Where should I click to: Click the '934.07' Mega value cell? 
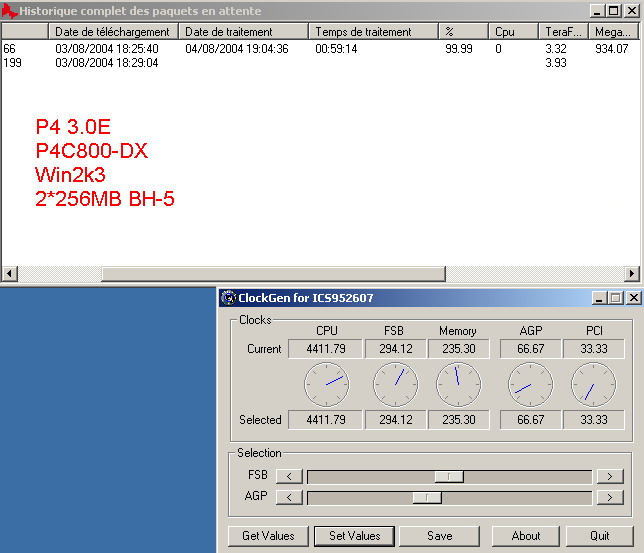coord(612,48)
